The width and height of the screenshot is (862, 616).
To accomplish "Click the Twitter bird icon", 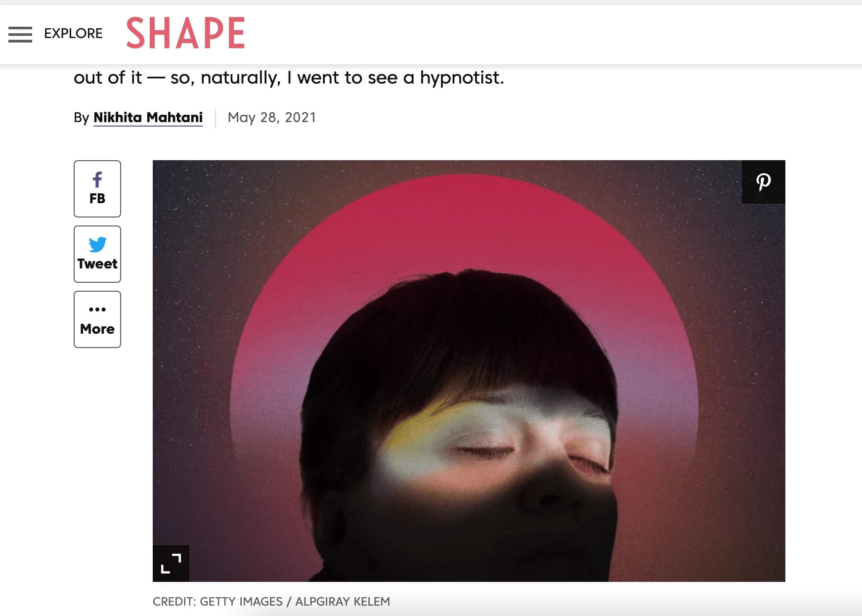I will 97,244.
